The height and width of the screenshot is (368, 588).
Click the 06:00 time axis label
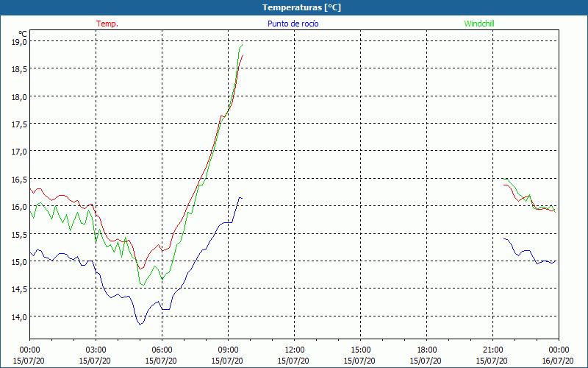(x=162, y=350)
